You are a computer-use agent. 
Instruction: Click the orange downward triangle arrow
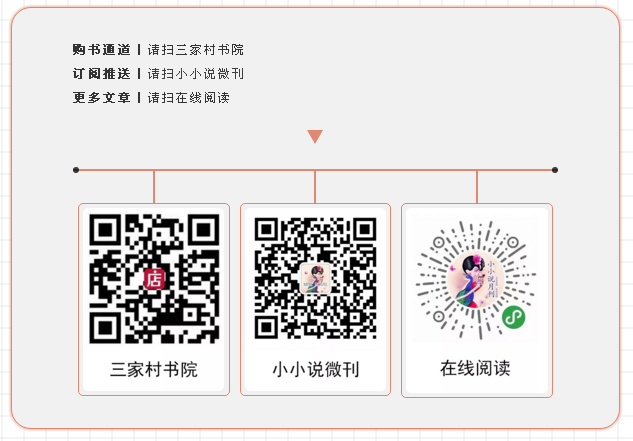coord(315,136)
